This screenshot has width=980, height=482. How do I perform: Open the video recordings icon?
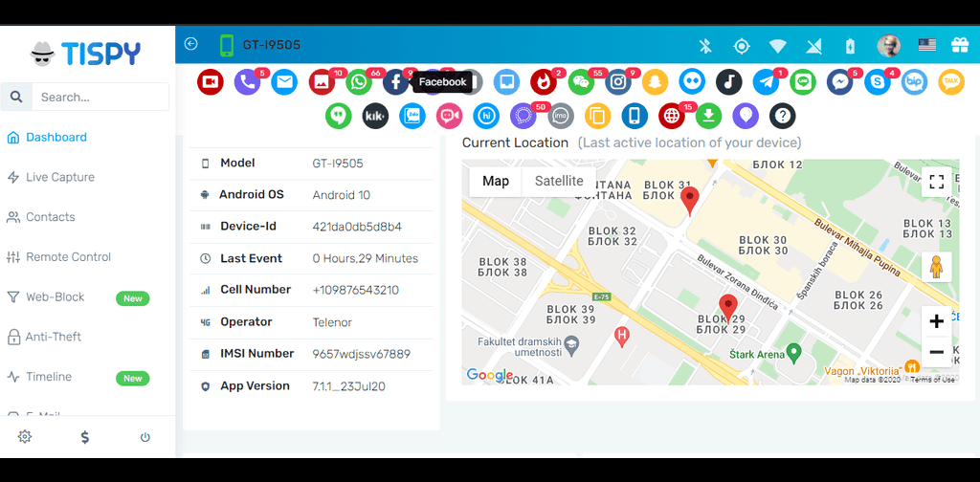[210, 82]
